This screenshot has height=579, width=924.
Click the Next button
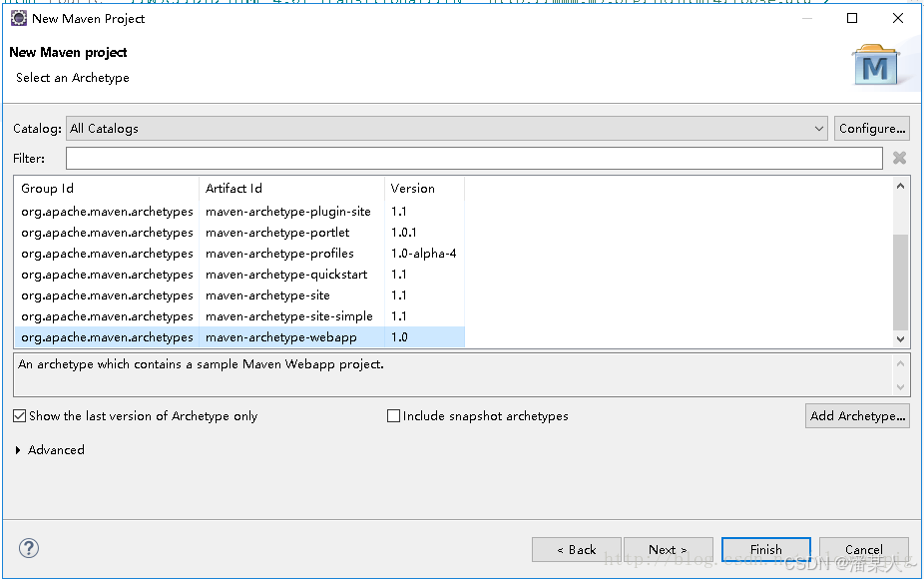click(669, 549)
